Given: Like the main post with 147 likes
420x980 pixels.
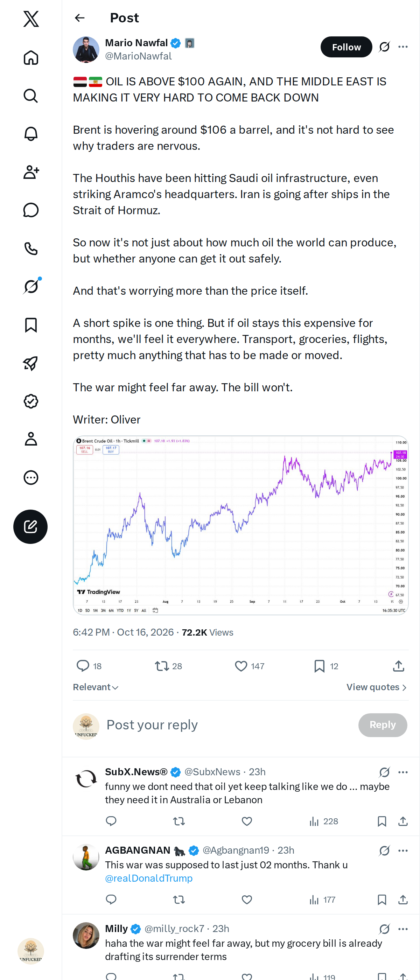Looking at the screenshot, I should (249, 666).
